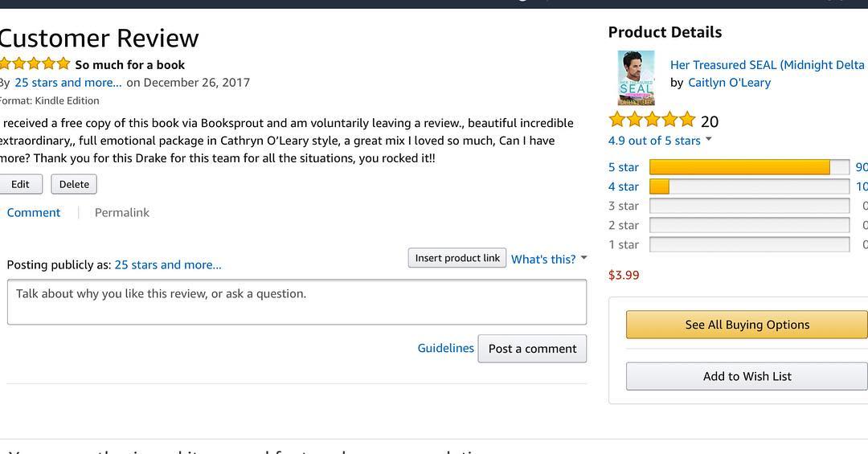Image resolution: width=868 pixels, height=454 pixels.
Task: Click the book cover thumbnail image
Action: coord(636,78)
